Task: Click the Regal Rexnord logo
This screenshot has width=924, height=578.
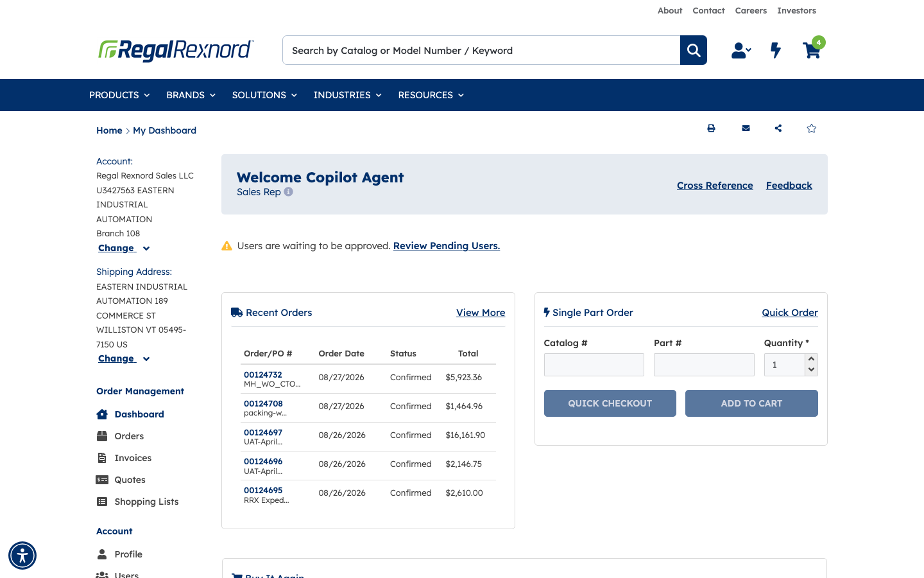Action: [x=176, y=50]
